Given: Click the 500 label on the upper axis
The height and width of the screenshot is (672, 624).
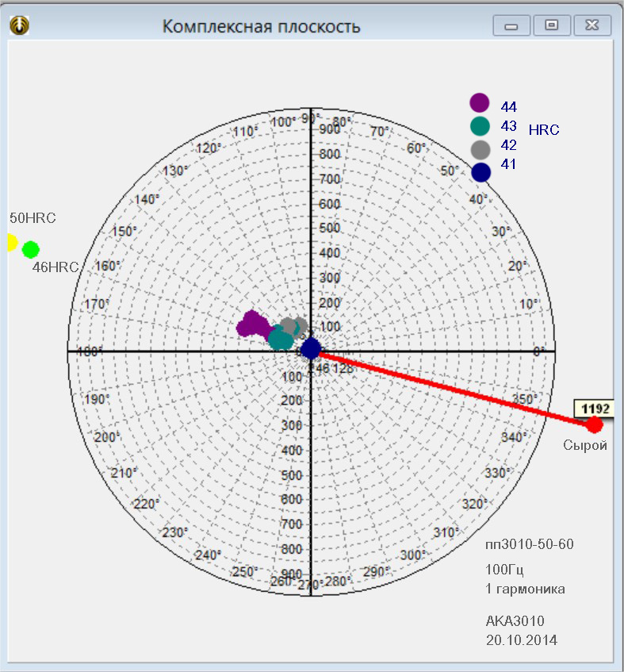Looking at the screenshot, I should coord(330,228).
